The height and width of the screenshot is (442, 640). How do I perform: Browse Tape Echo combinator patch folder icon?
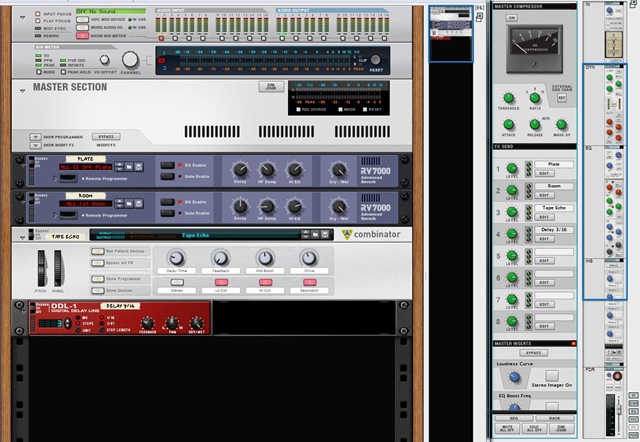[x=315, y=235]
